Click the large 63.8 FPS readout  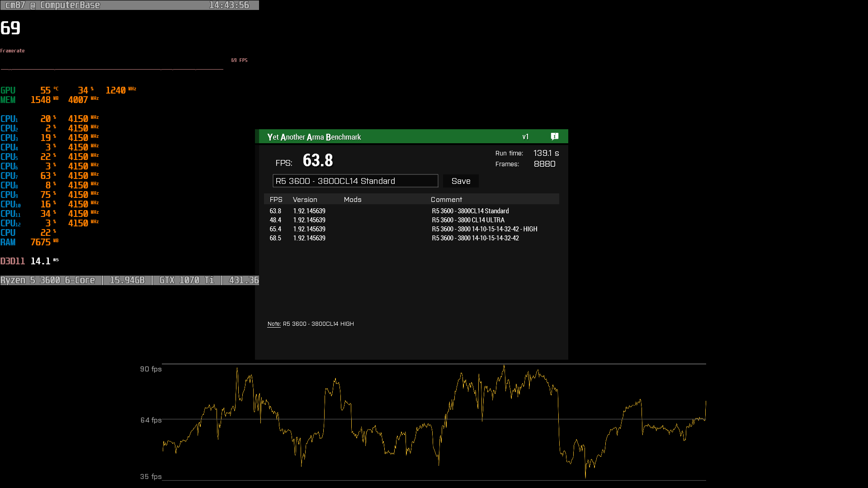317,160
